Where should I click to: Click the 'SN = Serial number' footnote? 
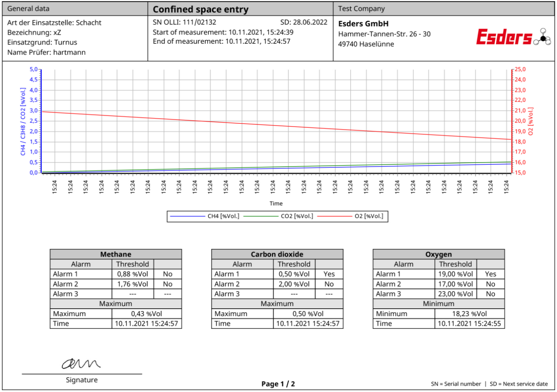click(x=456, y=384)
